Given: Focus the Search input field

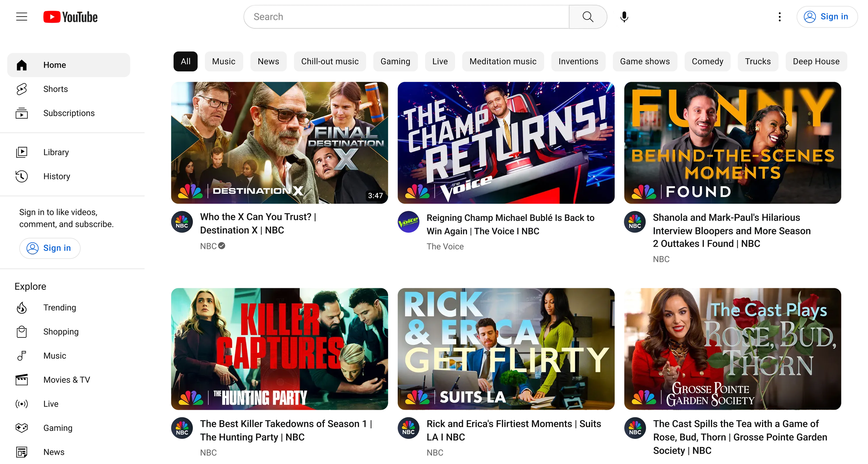Looking at the screenshot, I should point(407,17).
